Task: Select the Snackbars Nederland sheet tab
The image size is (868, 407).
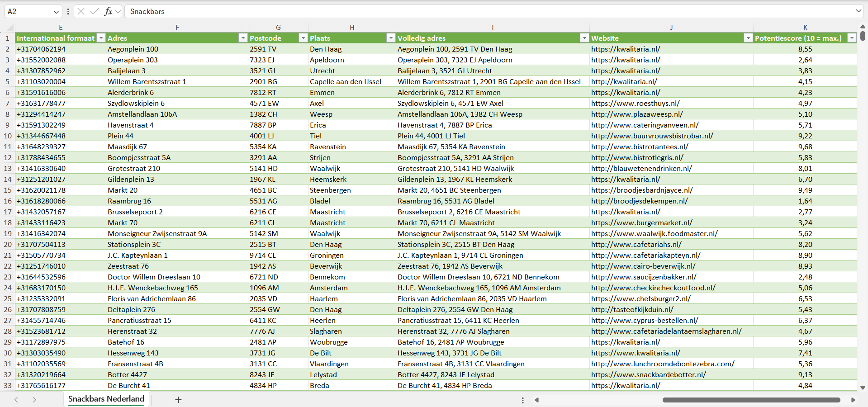Action: [106, 399]
